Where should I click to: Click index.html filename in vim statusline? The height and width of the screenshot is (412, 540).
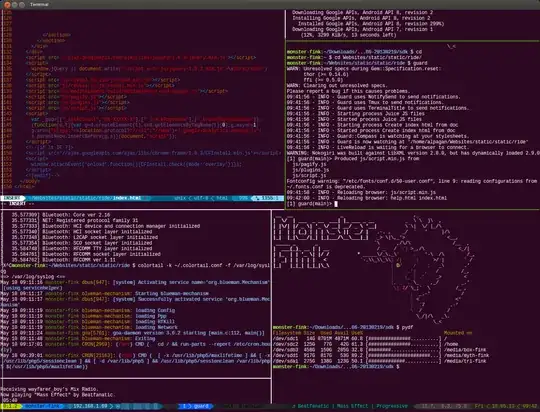(x=127, y=198)
